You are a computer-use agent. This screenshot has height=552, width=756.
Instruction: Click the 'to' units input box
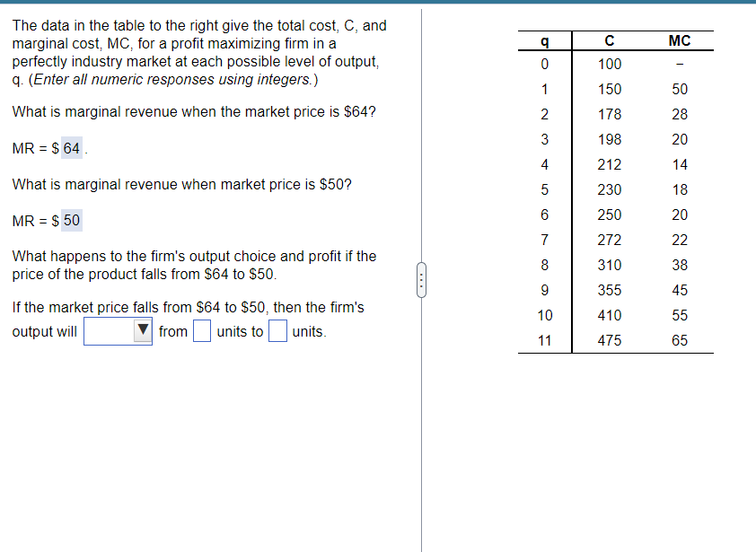[x=277, y=331]
